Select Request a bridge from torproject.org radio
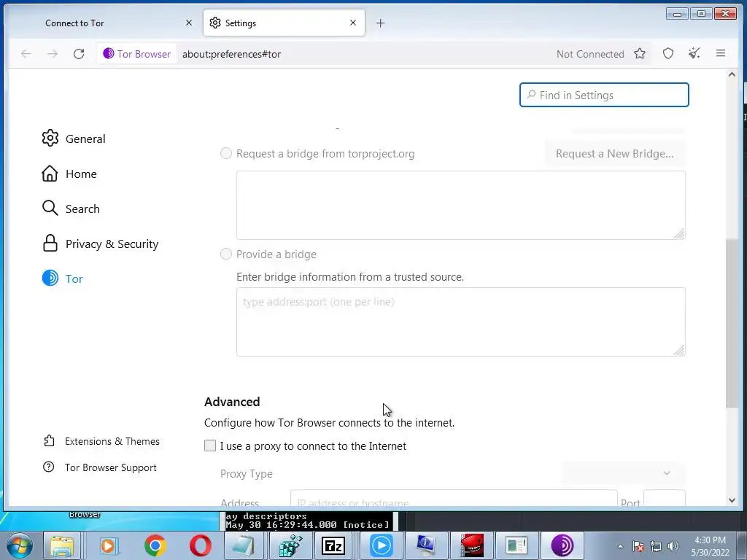The width and height of the screenshot is (747, 560). 226,153
